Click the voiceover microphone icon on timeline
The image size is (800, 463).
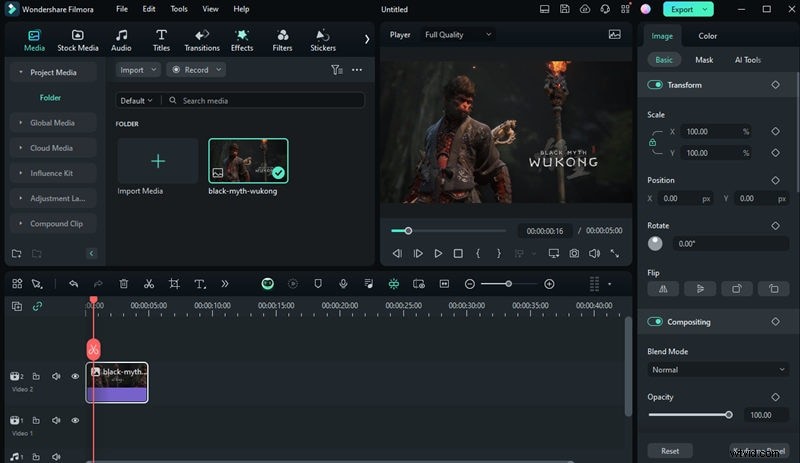click(x=343, y=284)
